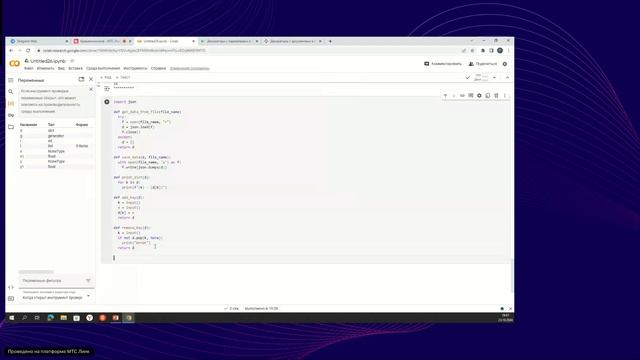640x360 pixels.
Task: Click the notebook title Untitled26.ipynb
Action: [48, 61]
